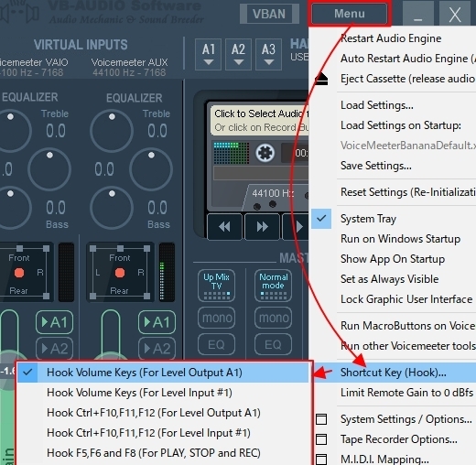Expand the A2 hardware output selector
The width and height of the screenshot is (476, 465).
tap(238, 54)
